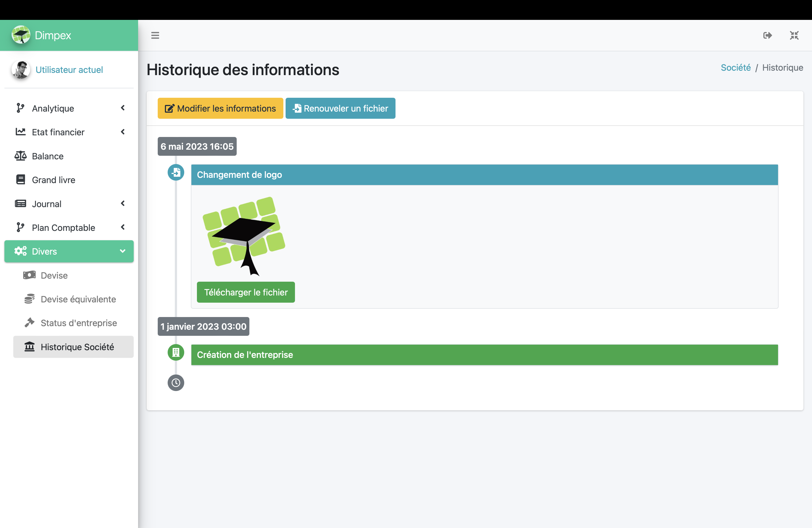812x528 pixels.
Task: Click the building icon on the timeline
Action: 176,352
